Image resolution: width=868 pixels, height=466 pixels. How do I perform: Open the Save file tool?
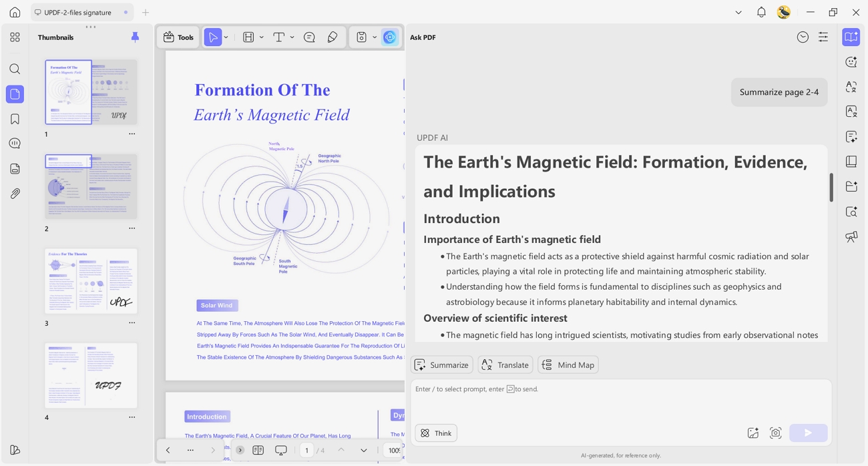tap(361, 37)
